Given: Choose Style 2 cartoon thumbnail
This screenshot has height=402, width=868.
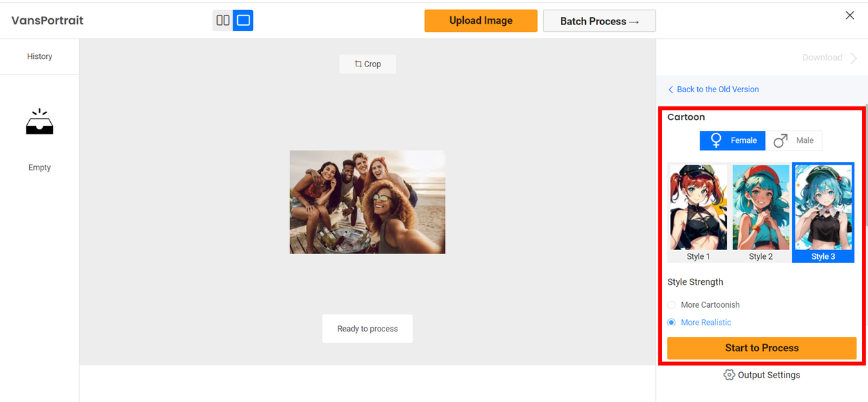Looking at the screenshot, I should pos(761,212).
